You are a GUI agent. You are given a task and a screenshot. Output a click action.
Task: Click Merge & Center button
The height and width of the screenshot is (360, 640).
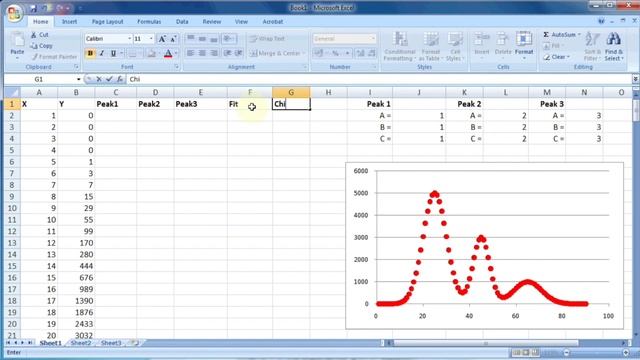(277, 53)
